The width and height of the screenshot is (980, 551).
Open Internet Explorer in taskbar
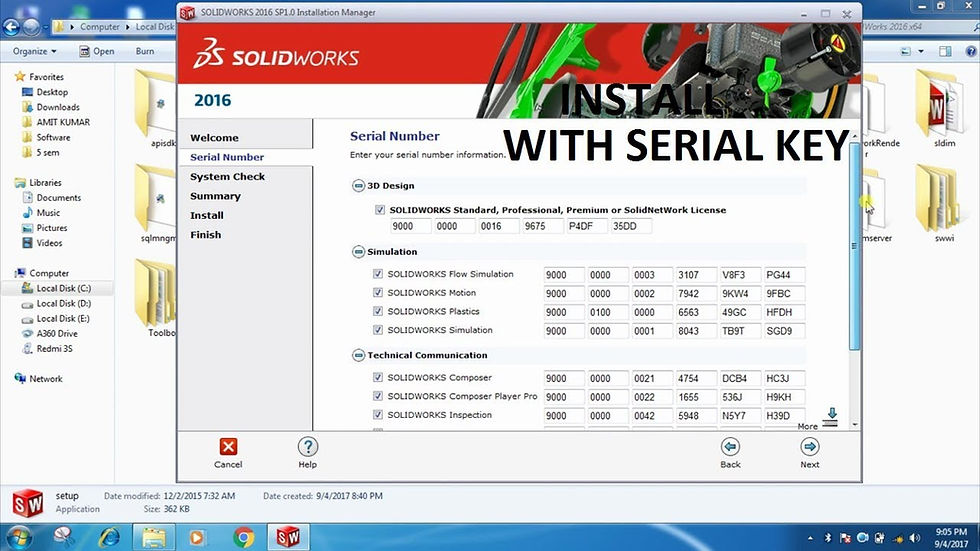(x=109, y=537)
